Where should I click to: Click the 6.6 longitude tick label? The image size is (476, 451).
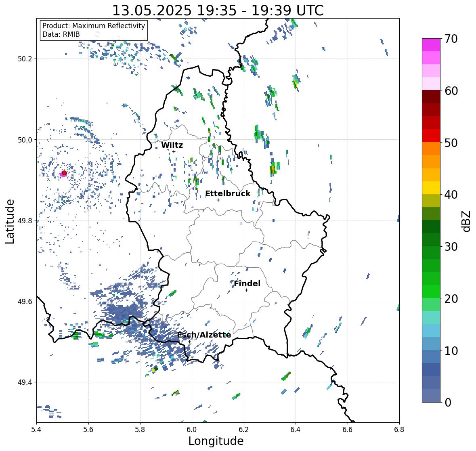[x=347, y=430]
